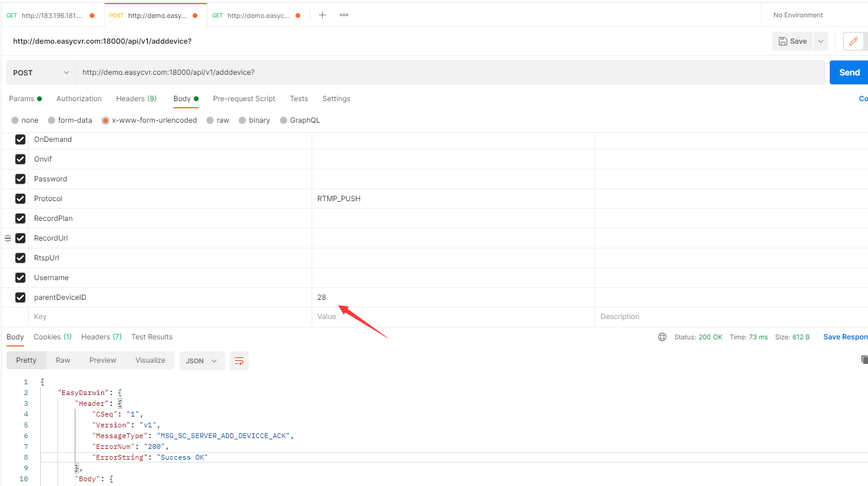Uncheck the parentDeviceID row checkbox
Screen dimensions: 868x486
tap(20, 297)
